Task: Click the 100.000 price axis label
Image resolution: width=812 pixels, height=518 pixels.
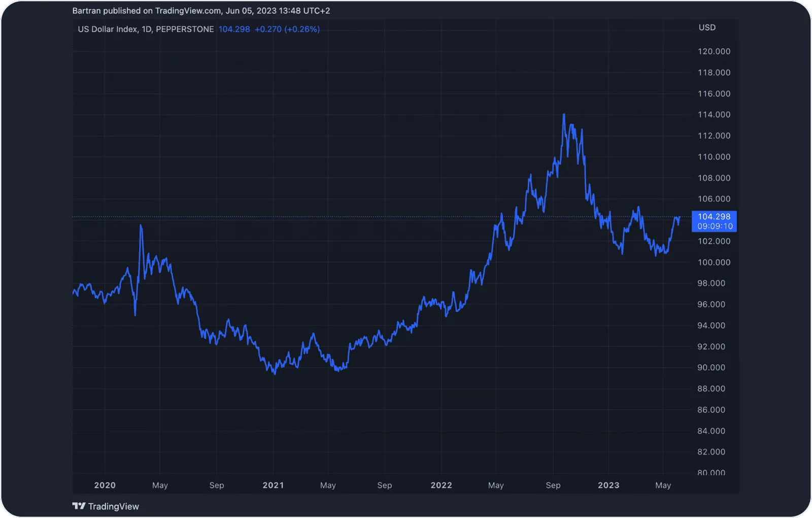Action: 714,262
